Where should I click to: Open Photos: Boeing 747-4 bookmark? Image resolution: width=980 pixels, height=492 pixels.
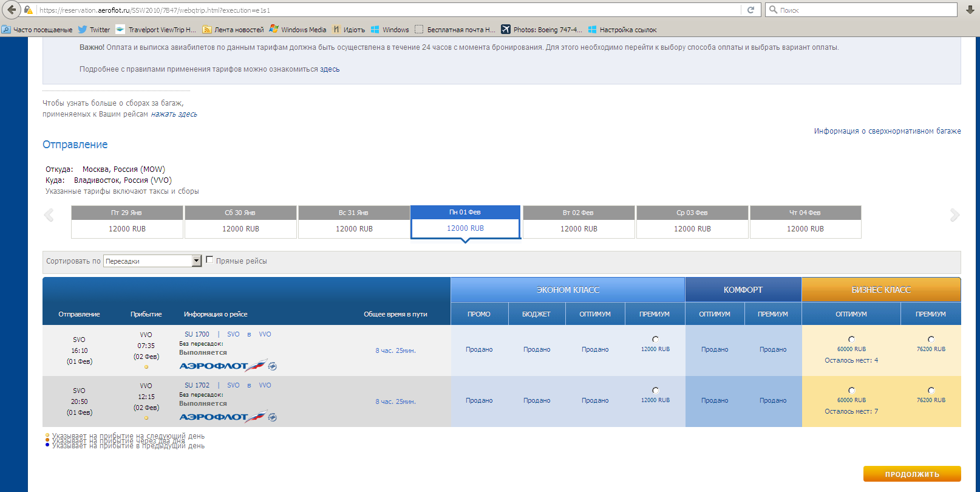tap(542, 29)
